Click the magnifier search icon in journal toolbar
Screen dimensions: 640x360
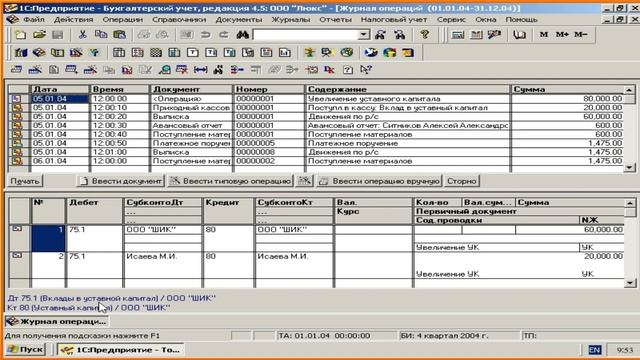pos(165,70)
